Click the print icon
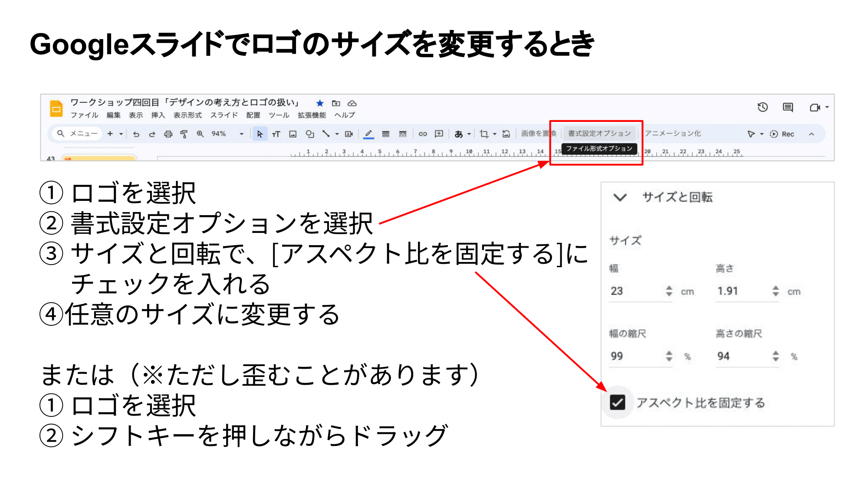 [x=168, y=134]
